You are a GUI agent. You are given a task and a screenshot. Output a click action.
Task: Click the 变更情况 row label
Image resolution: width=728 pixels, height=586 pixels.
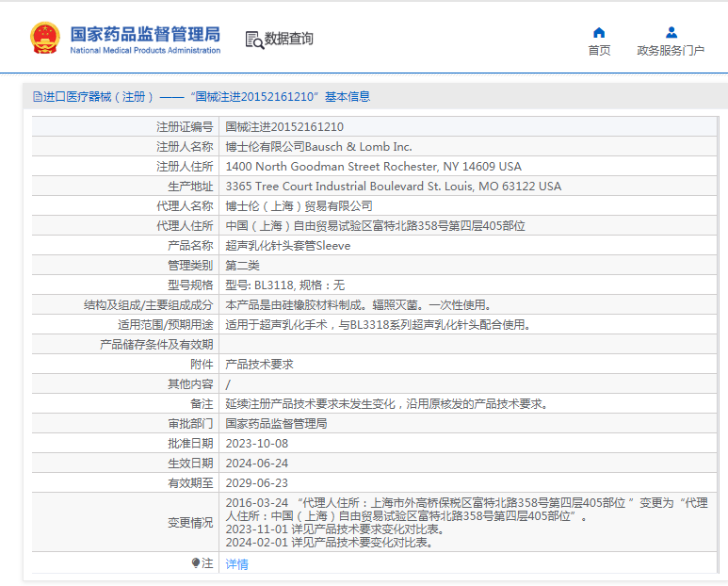[x=190, y=523]
